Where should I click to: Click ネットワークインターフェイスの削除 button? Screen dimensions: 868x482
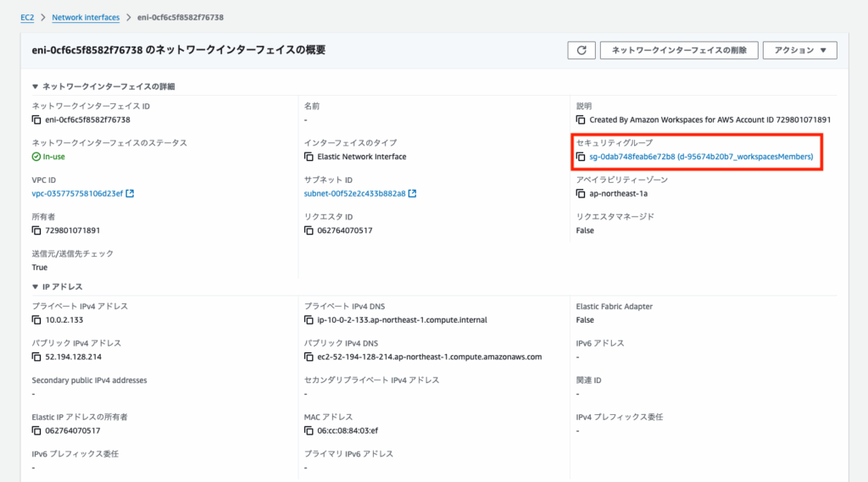[679, 50]
